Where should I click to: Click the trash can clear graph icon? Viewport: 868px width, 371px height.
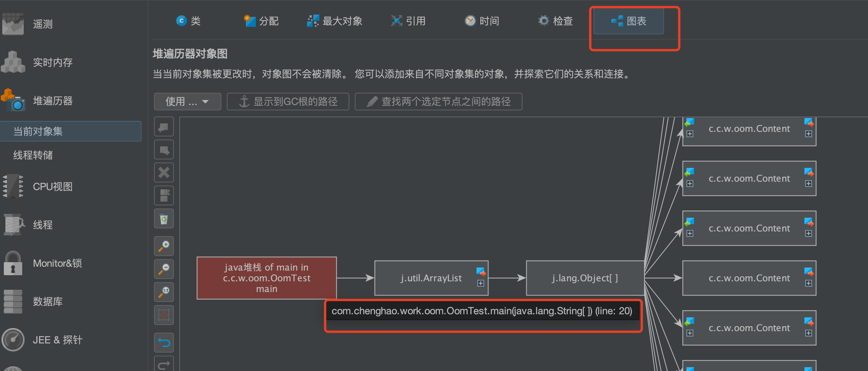(x=164, y=219)
